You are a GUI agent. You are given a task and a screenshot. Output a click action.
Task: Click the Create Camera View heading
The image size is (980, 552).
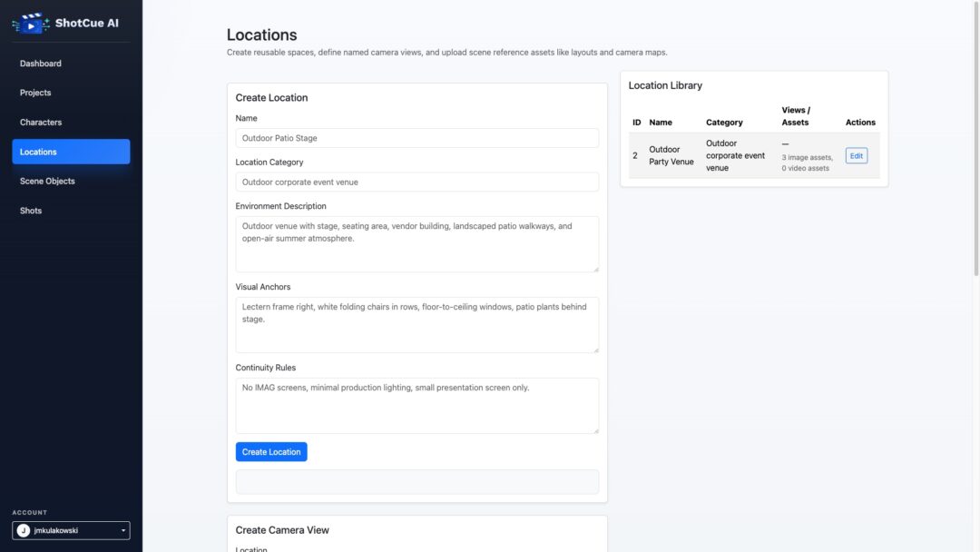(282, 530)
